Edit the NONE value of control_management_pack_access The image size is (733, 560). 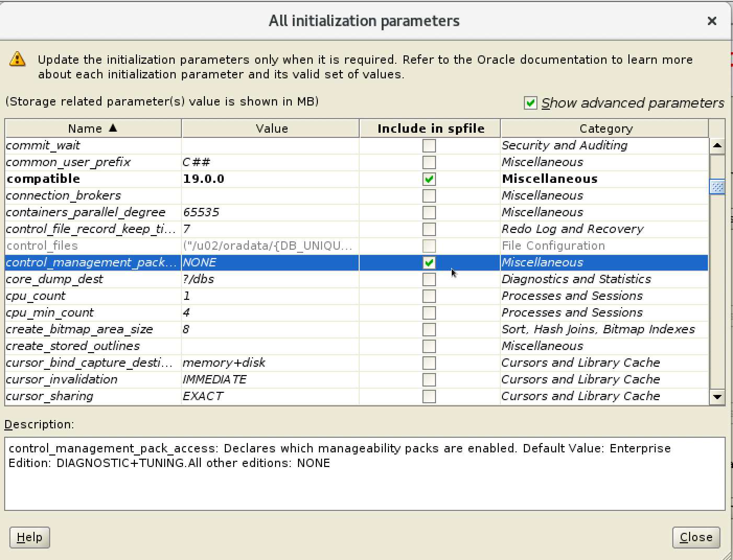click(270, 262)
